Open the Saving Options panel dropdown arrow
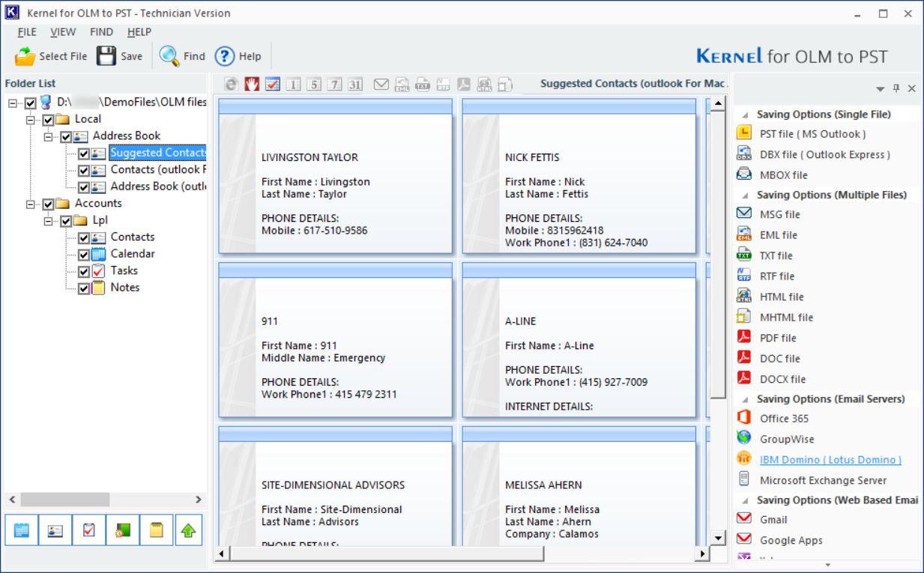Screen dimensions: 924x573 coord(881,89)
